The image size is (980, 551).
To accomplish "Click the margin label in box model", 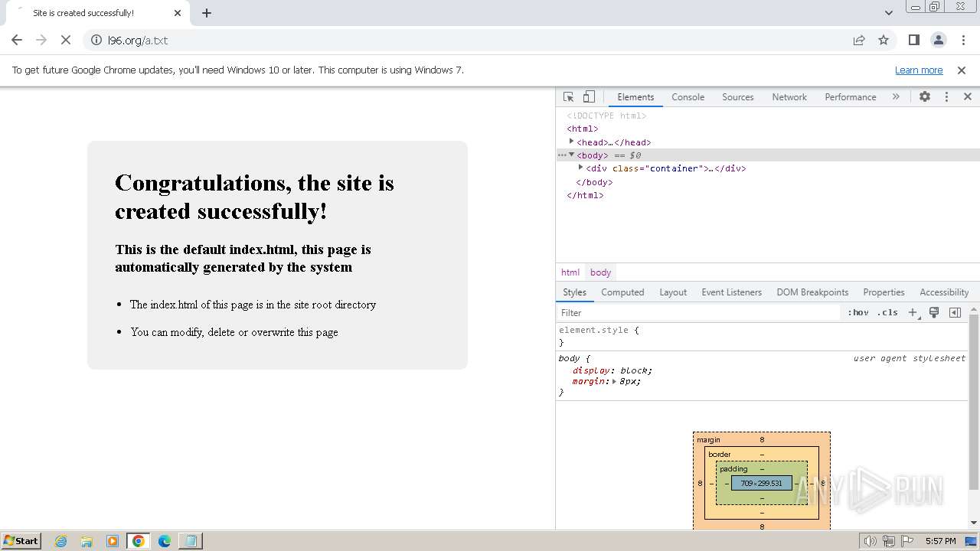I will click(x=708, y=440).
